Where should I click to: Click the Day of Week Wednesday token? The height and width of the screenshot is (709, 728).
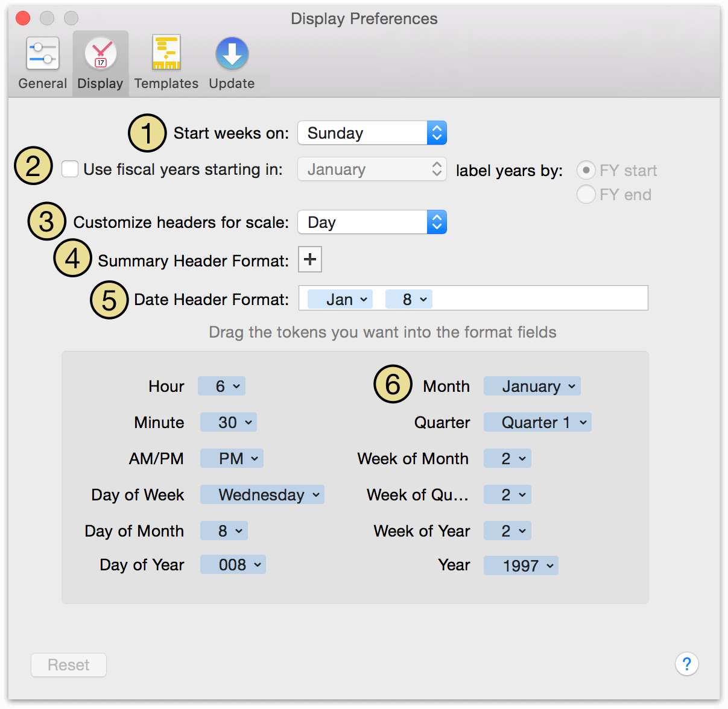[x=262, y=494]
